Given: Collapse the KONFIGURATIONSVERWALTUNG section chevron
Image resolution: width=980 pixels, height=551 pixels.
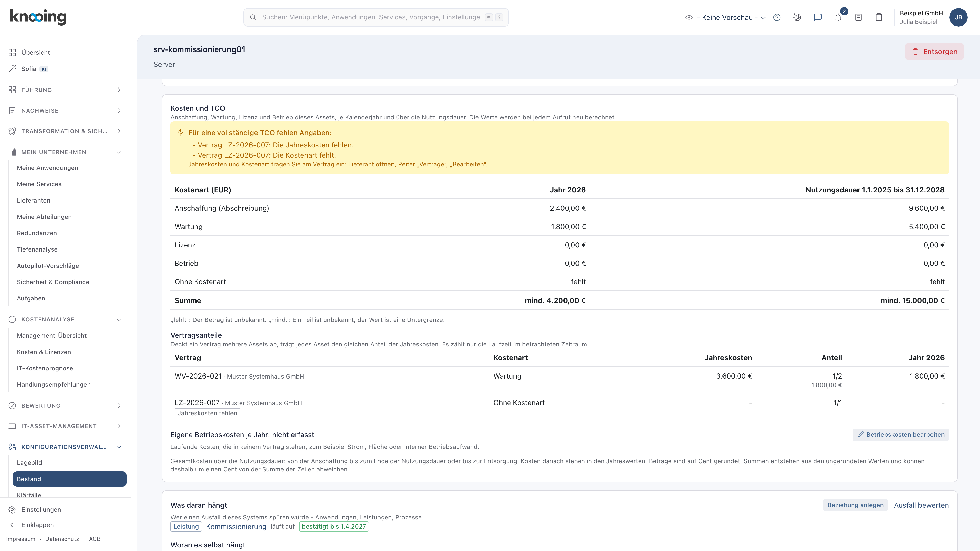Looking at the screenshot, I should tap(119, 447).
